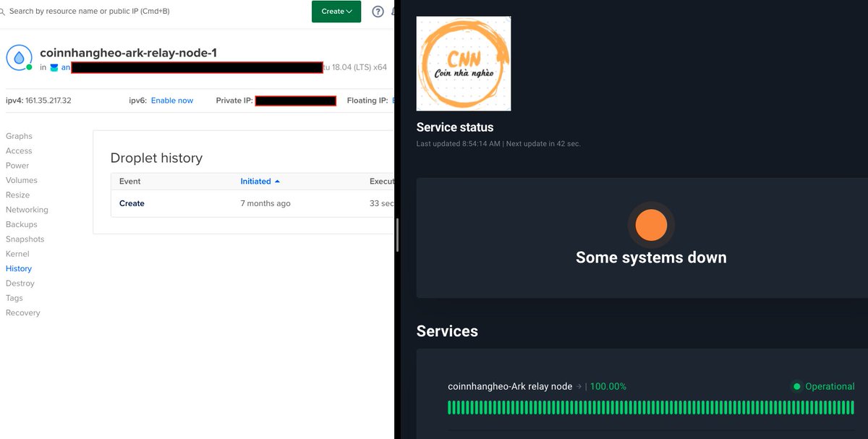
Task: Click the 7 months ago cell
Action: click(265, 203)
